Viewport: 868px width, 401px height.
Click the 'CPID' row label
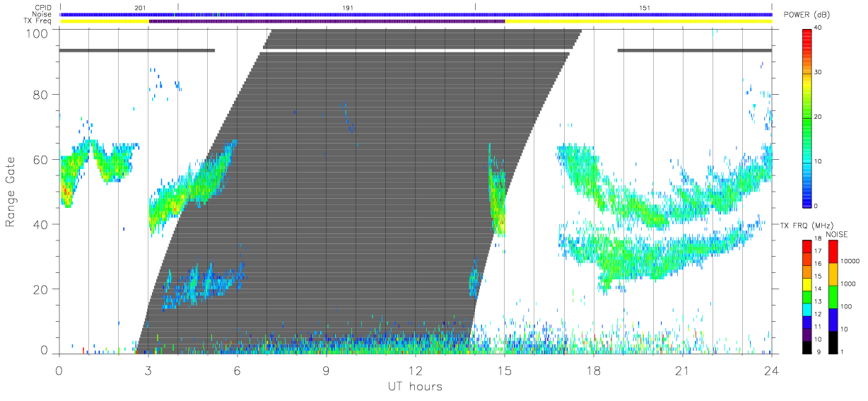[x=43, y=8]
